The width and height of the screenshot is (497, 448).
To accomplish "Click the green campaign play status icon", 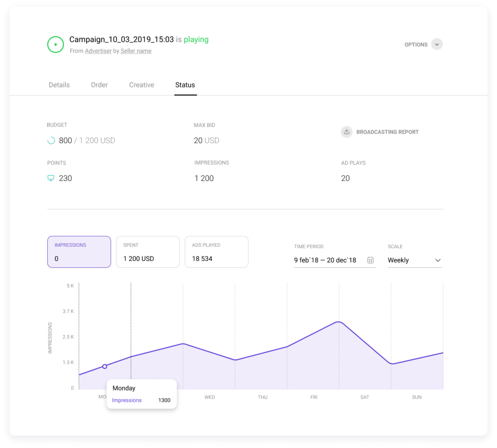I will click(55, 44).
